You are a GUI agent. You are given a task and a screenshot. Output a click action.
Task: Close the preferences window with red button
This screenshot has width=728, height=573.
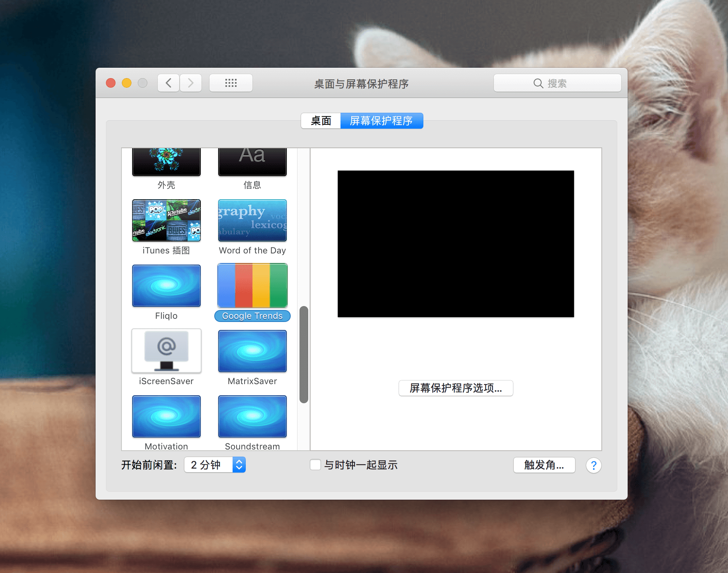click(x=111, y=83)
